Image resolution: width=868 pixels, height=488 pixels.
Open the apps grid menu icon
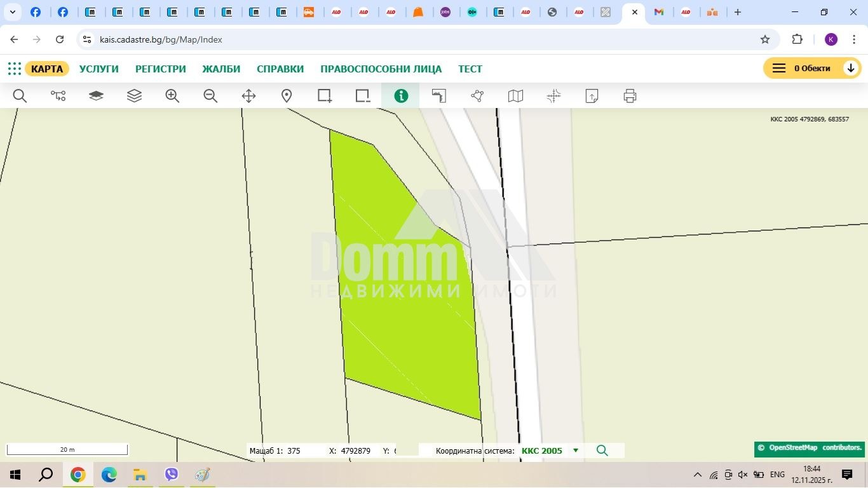[14, 69]
